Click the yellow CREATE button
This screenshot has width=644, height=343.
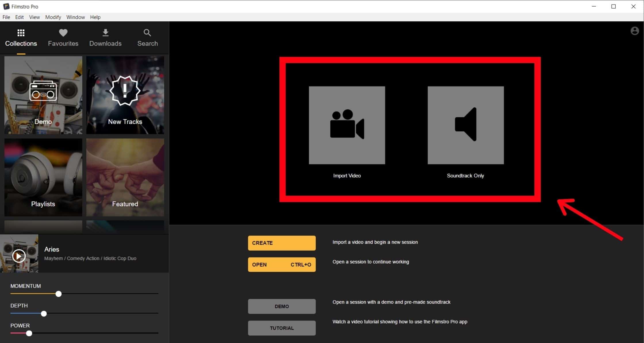(281, 243)
